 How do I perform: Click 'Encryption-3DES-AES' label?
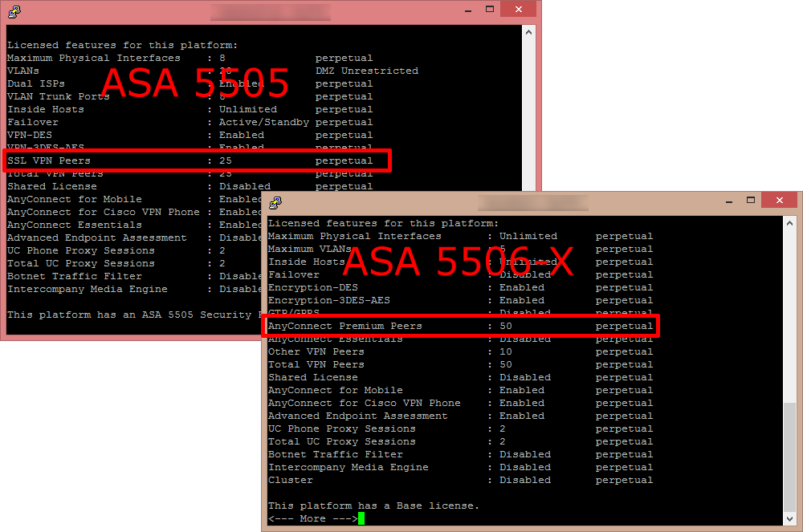tap(328, 300)
